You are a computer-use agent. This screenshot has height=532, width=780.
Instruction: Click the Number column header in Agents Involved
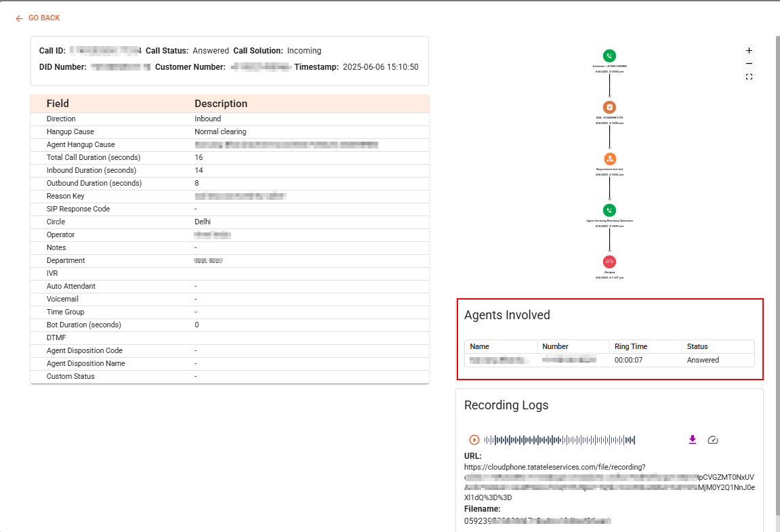(x=555, y=346)
